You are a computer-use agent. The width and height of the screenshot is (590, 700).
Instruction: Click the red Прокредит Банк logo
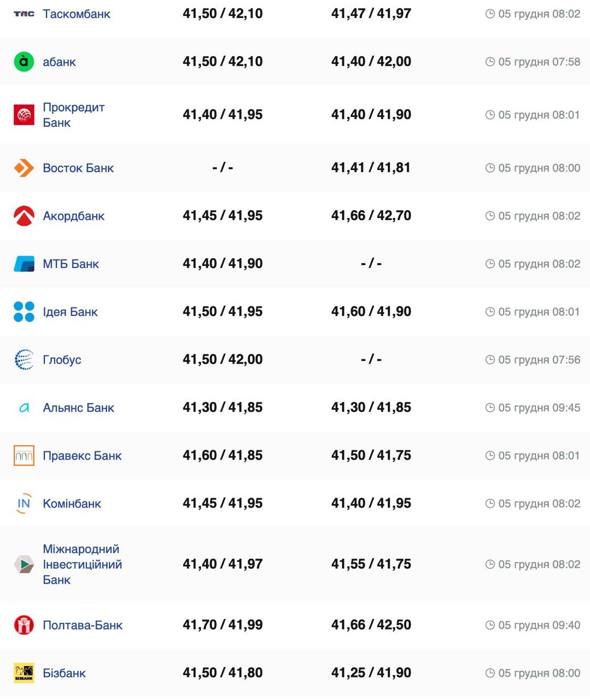pos(24,115)
